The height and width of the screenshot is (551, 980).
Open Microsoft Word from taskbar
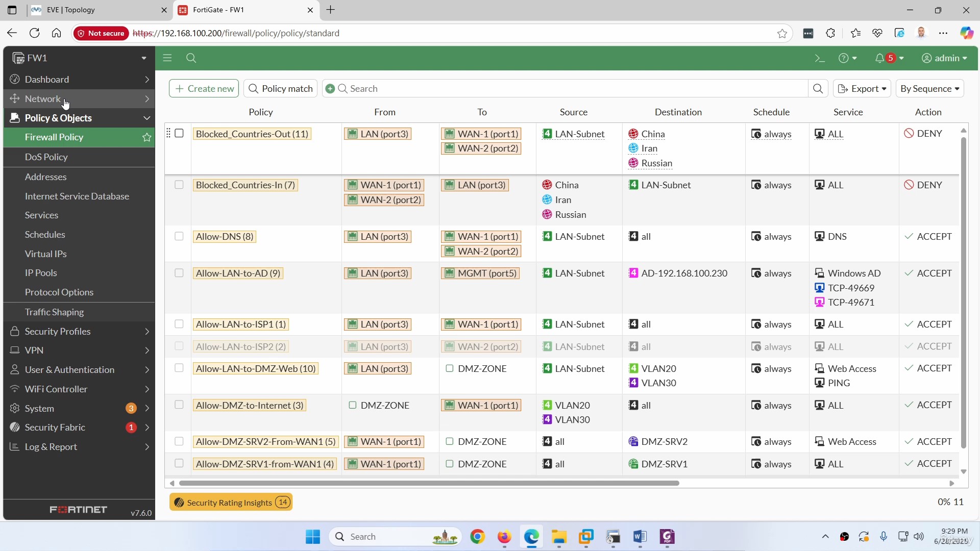(x=640, y=536)
